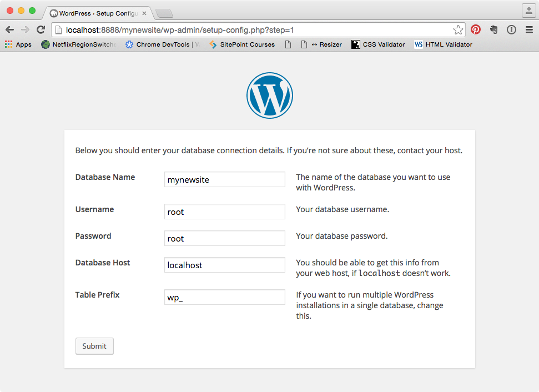
Task: Click the address bar URL
Action: [x=180, y=30]
